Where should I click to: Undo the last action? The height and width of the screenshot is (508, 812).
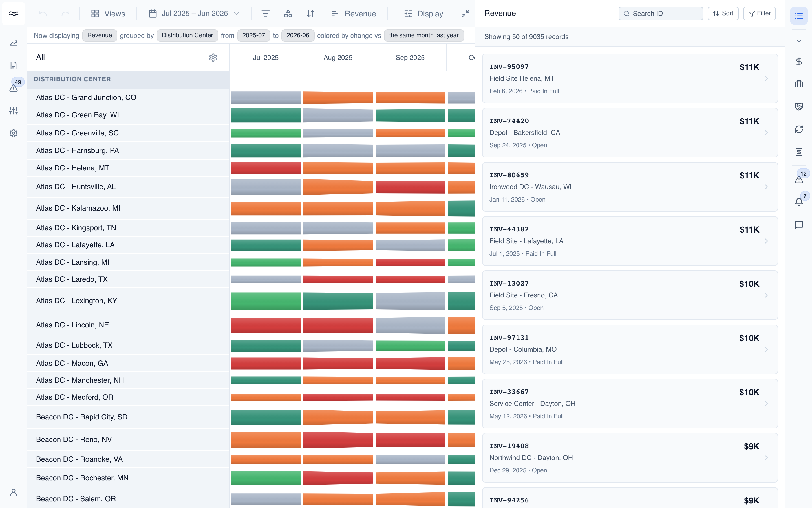tap(43, 14)
